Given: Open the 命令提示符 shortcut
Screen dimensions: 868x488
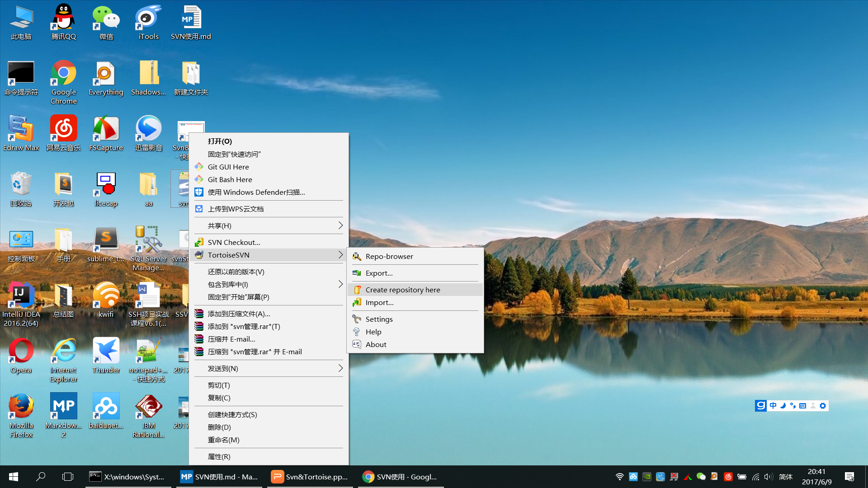Looking at the screenshot, I should pyautogui.click(x=21, y=78).
